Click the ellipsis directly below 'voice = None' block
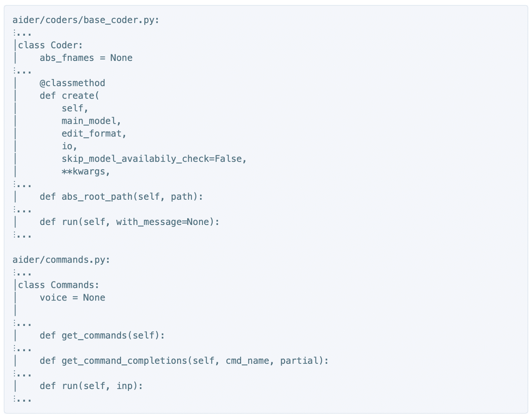 23,323
